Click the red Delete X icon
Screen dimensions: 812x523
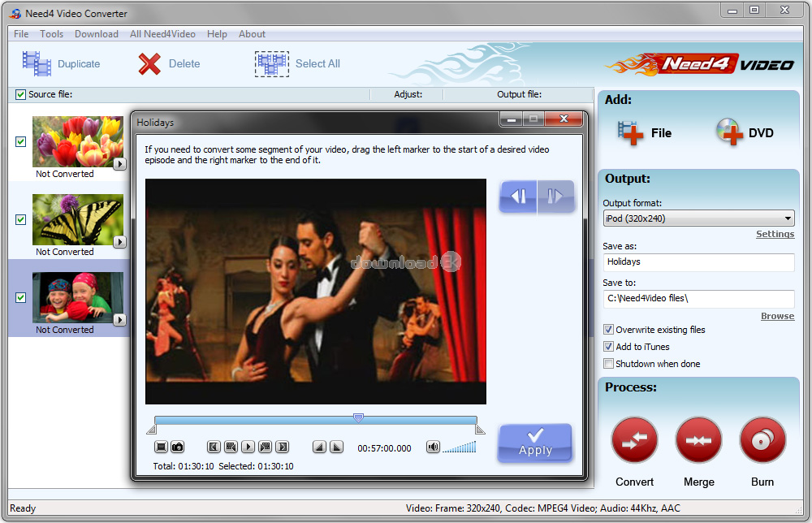coord(149,63)
